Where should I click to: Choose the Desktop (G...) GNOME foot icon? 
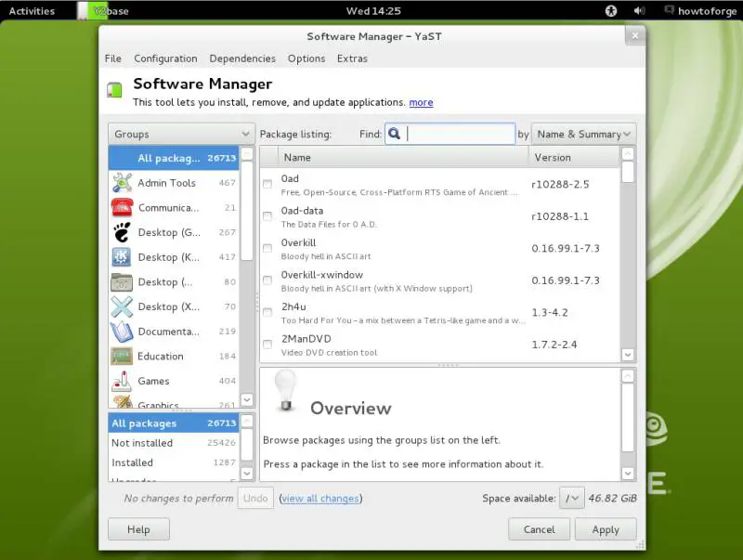pyautogui.click(x=122, y=232)
